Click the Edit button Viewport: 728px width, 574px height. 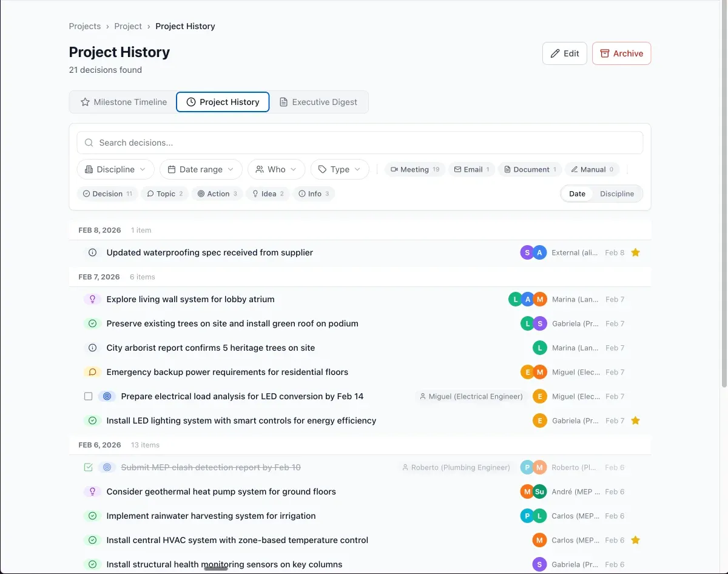click(x=565, y=53)
